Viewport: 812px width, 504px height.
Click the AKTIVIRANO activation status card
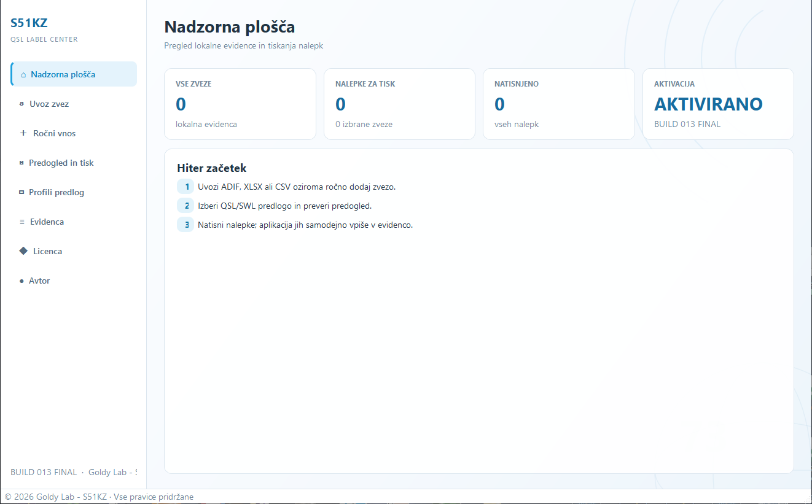[718, 104]
